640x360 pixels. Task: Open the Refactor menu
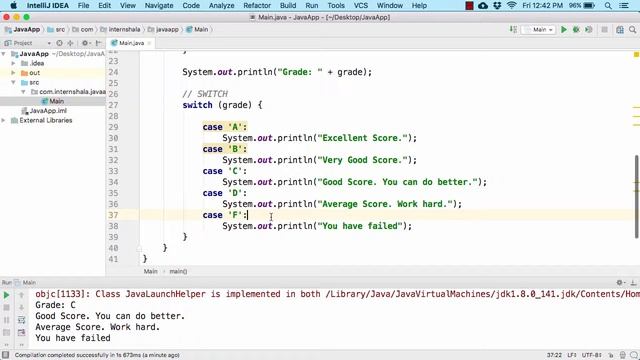[257, 6]
